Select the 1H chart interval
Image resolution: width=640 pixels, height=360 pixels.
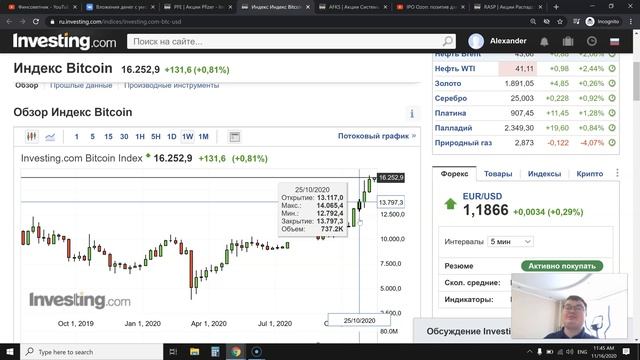(x=140, y=137)
